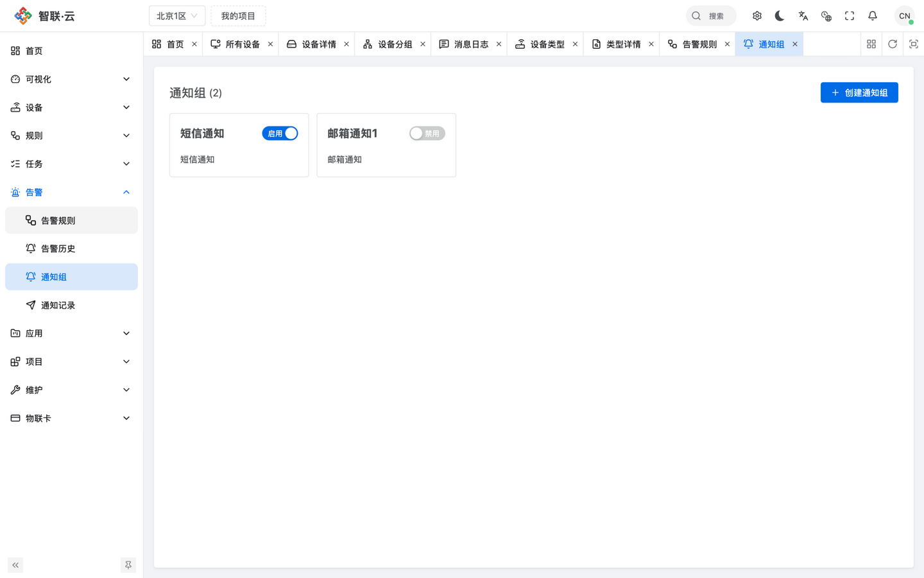This screenshot has width=924, height=578.
Task: Open the tab grid menu icon
Action: click(x=871, y=44)
